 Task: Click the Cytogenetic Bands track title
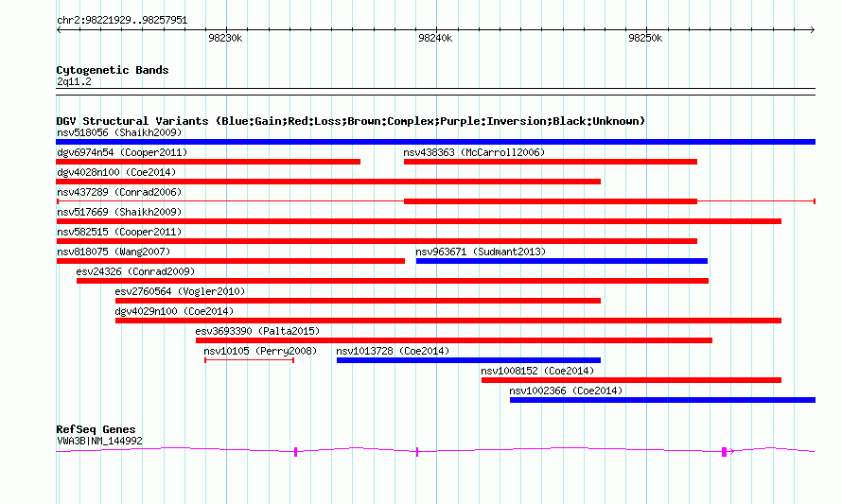pos(113,70)
